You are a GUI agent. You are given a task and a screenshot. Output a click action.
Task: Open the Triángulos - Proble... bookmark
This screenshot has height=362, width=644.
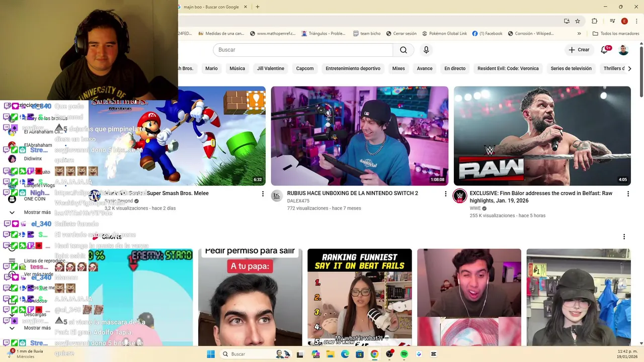(x=324, y=34)
